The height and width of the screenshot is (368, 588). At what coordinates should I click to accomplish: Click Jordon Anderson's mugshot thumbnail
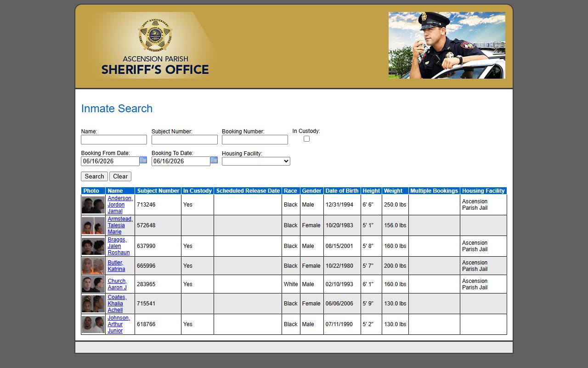[x=93, y=205]
